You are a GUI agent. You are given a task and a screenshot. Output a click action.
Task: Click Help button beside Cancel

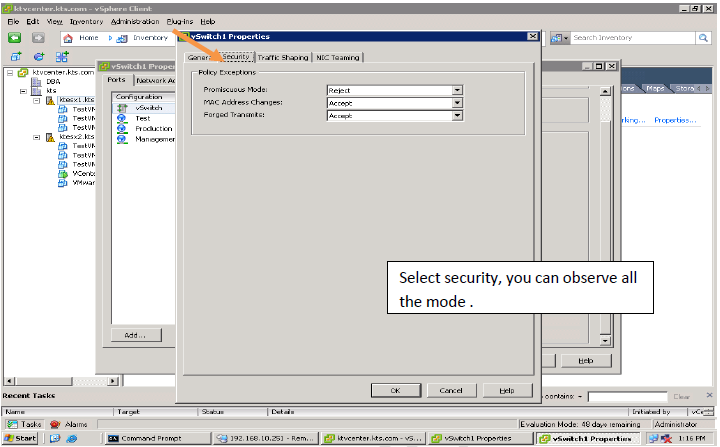coord(507,390)
